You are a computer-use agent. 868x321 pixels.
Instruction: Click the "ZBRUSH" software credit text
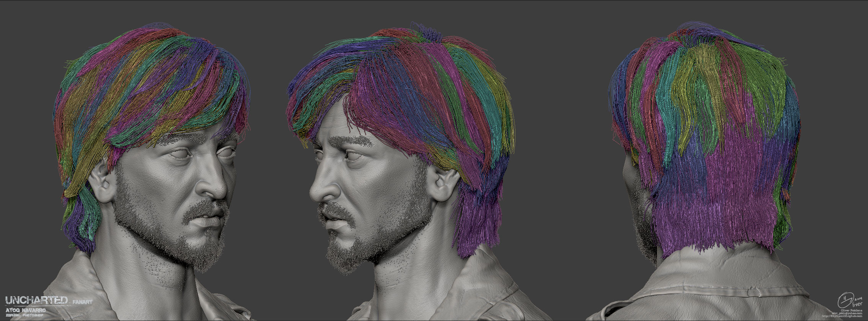pyautogui.click(x=12, y=315)
